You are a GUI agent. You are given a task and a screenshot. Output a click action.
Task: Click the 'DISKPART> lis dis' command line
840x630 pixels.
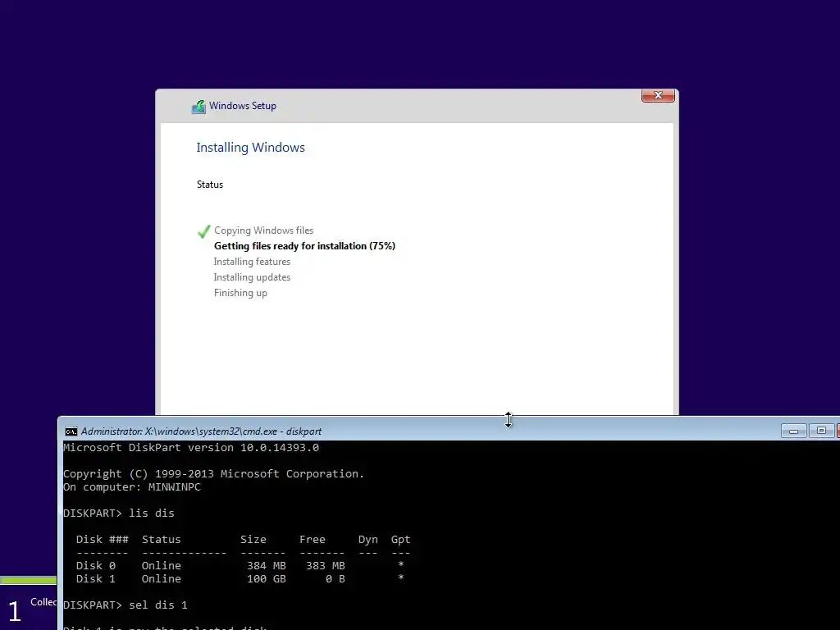[118, 514]
